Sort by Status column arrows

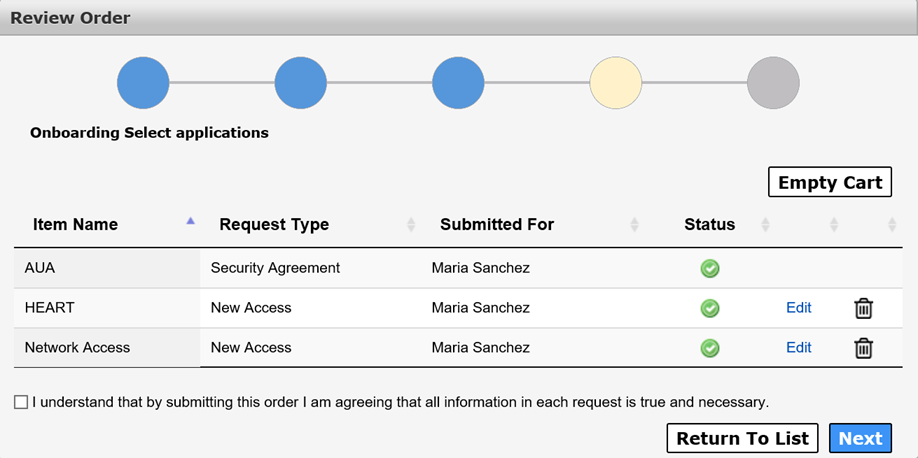(x=765, y=224)
